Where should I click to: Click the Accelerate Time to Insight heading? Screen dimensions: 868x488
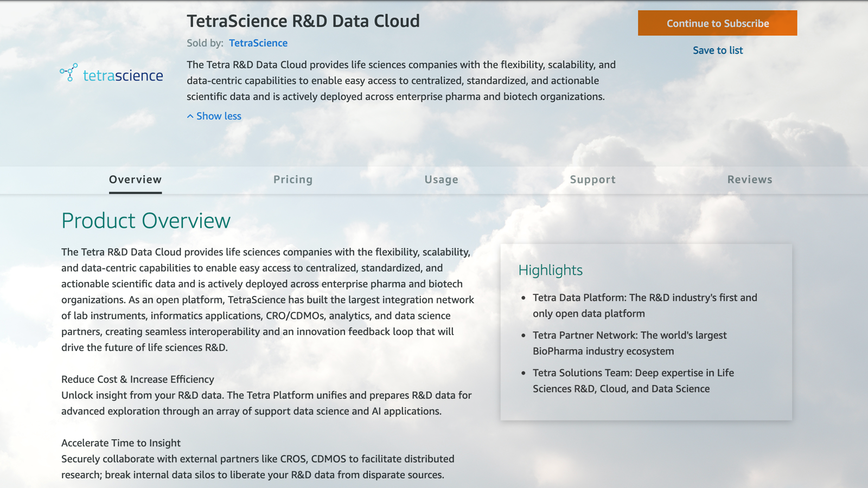[x=120, y=442]
